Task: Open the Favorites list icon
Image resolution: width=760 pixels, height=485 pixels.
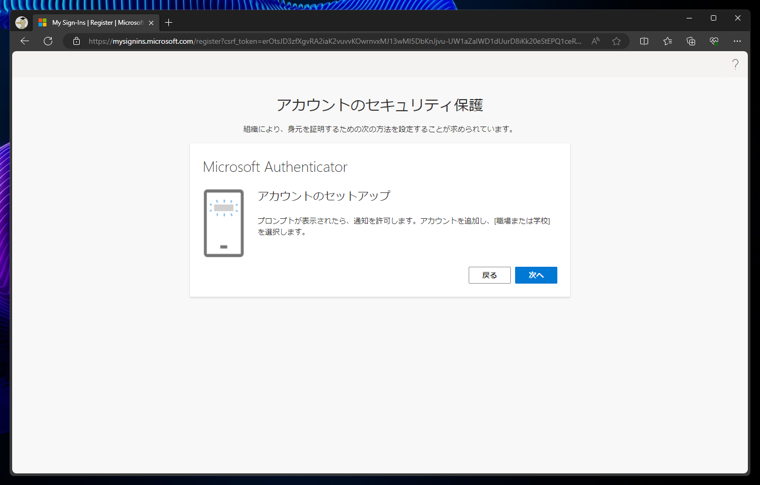Action: pos(667,41)
